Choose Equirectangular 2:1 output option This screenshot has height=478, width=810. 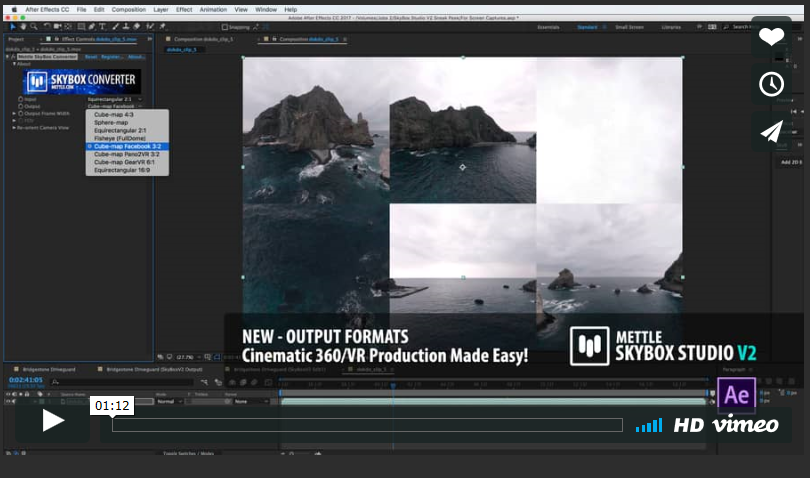(x=127, y=130)
